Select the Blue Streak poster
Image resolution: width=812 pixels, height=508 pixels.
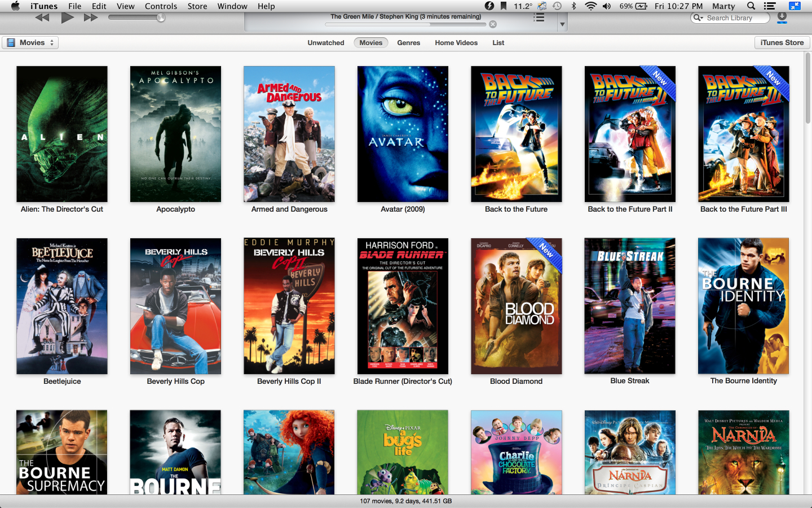pos(630,306)
